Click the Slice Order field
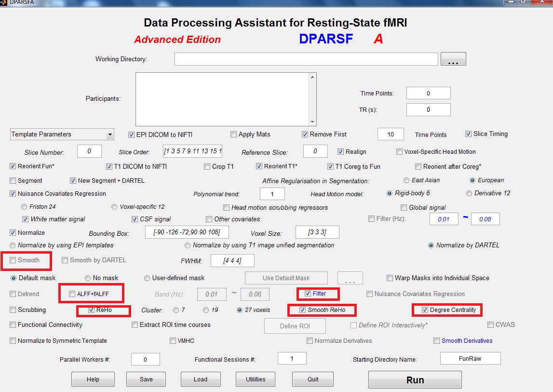 pos(192,151)
